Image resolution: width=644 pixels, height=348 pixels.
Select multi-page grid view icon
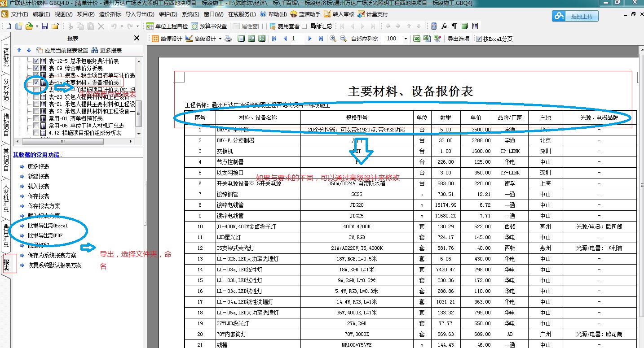point(262,39)
